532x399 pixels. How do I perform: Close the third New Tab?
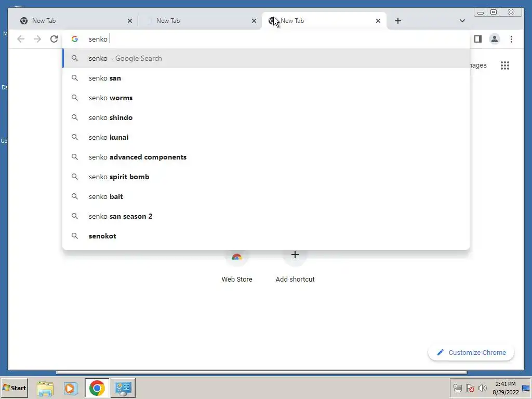(x=378, y=21)
